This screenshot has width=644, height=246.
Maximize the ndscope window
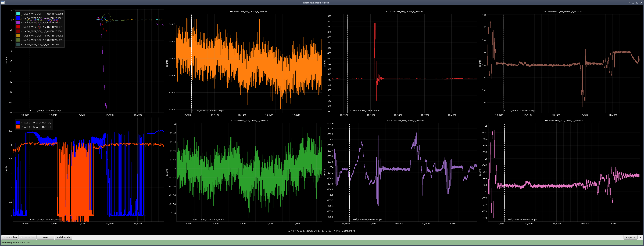coord(637,3)
